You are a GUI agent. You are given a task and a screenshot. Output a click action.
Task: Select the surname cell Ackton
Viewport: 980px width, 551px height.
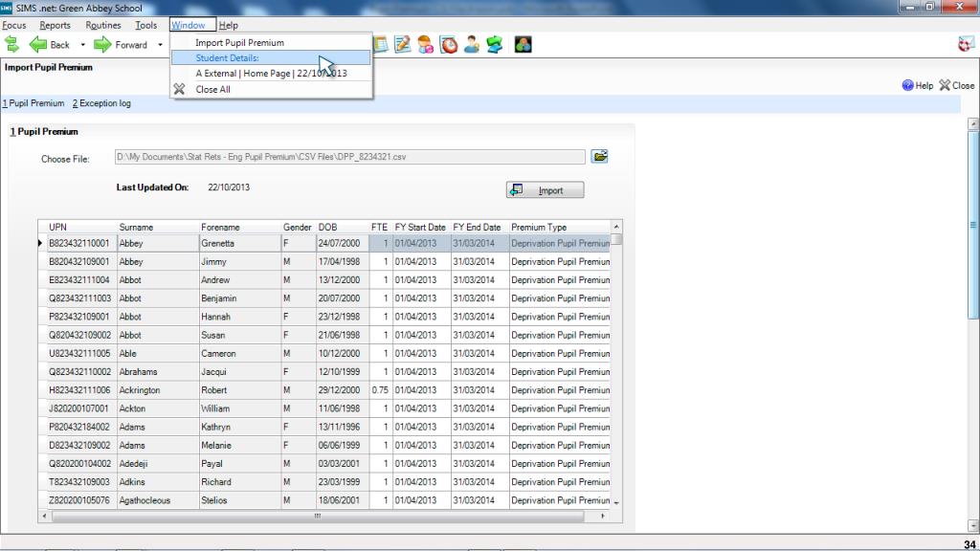pos(158,408)
